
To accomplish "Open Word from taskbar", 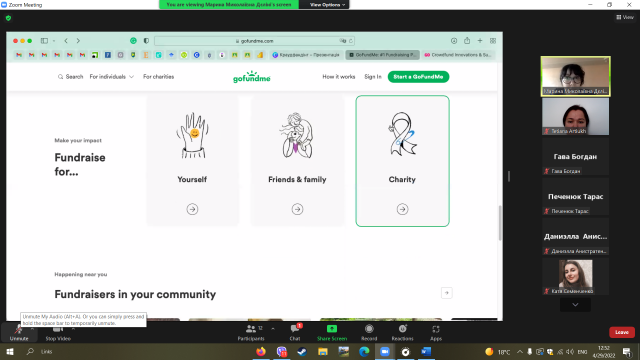I will [426, 351].
